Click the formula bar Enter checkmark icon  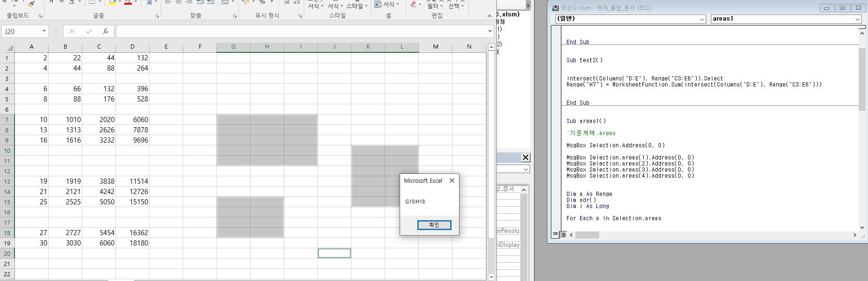(89, 31)
